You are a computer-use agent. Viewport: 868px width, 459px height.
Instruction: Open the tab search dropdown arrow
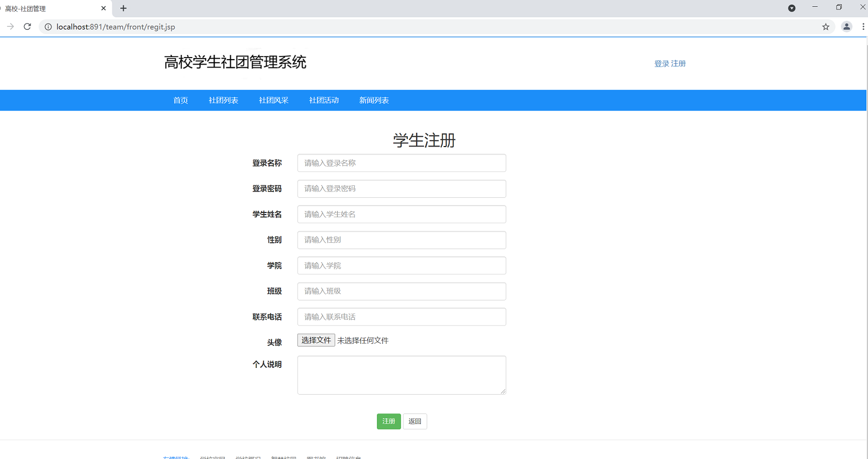tap(792, 8)
